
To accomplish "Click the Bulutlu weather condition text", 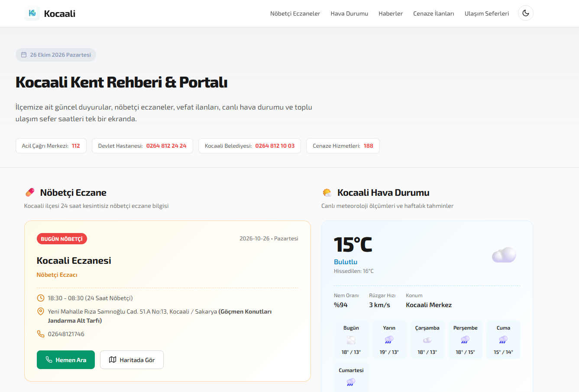I will 346,262.
